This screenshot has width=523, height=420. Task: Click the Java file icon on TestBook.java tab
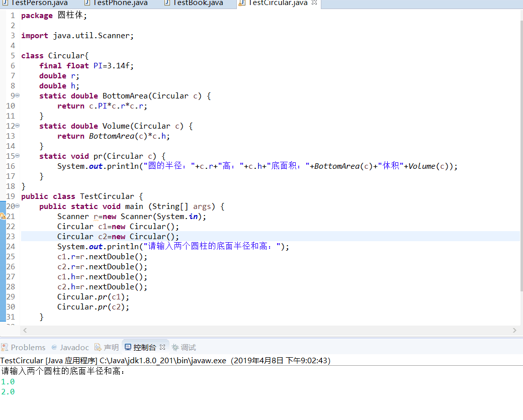[x=167, y=3]
